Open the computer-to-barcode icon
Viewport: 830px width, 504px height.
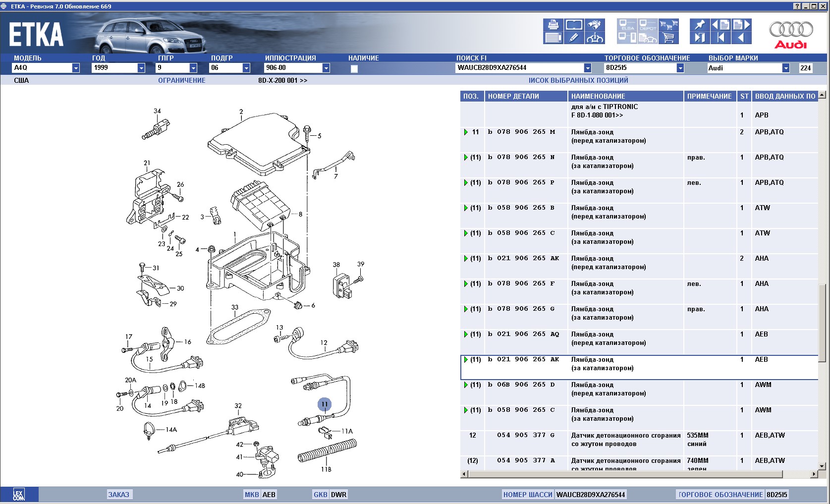[x=627, y=38]
